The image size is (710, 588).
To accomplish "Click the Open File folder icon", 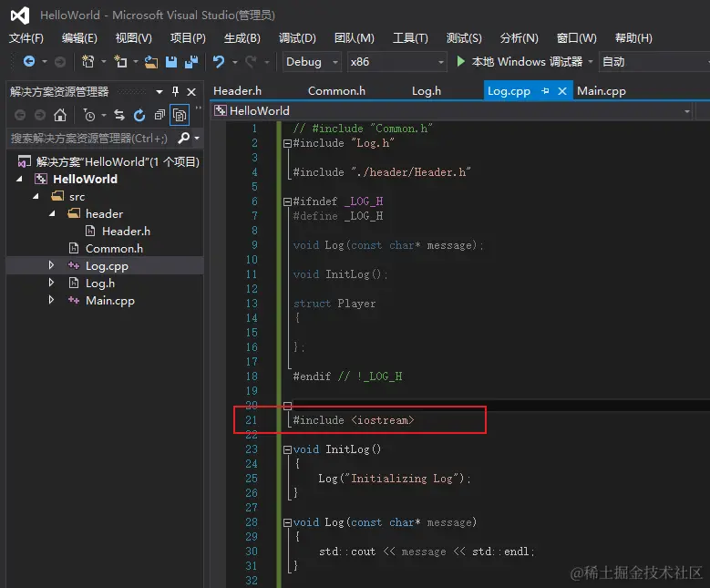I will click(x=151, y=62).
